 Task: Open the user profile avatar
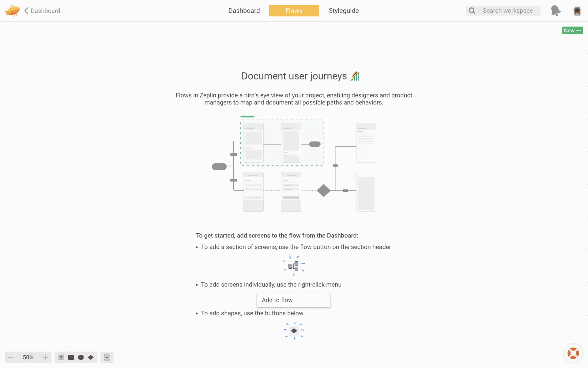[x=577, y=11]
